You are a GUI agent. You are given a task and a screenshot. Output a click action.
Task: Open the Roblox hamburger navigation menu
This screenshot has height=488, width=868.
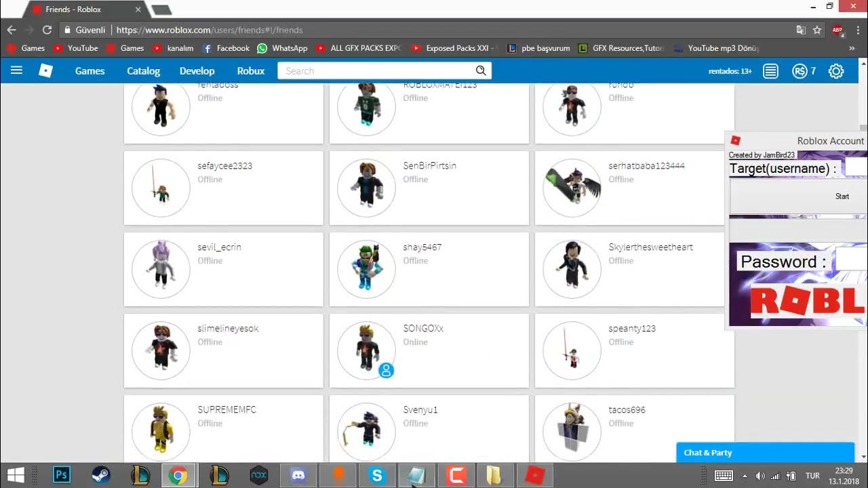click(17, 70)
